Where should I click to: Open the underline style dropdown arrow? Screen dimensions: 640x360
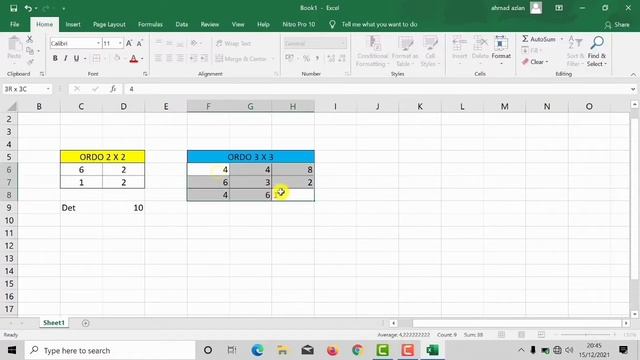coord(84,59)
